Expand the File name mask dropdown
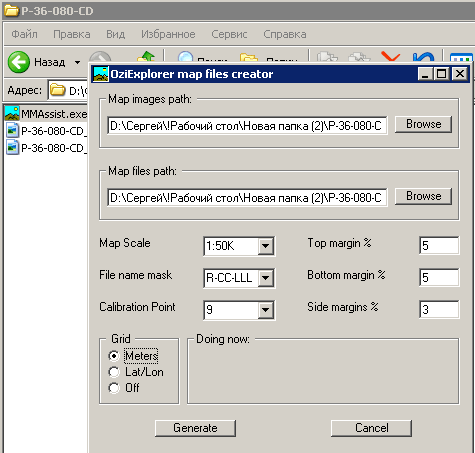The width and height of the screenshot is (475, 453). click(x=265, y=278)
